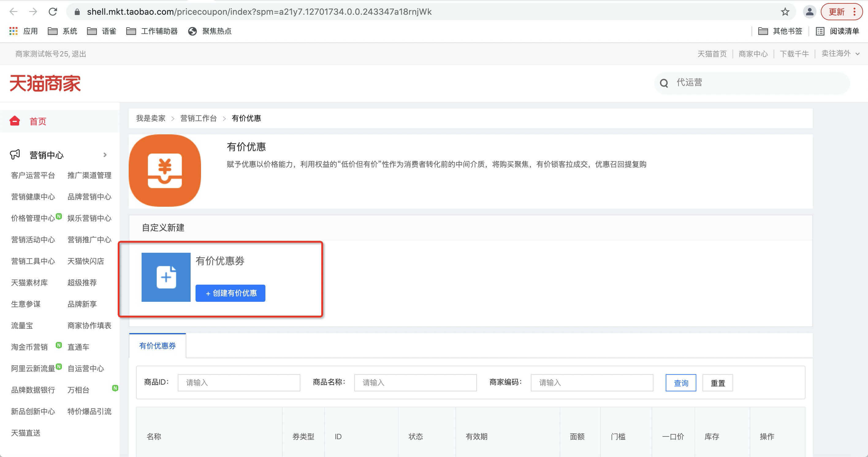Open the 其他书签 folder

[x=780, y=31]
